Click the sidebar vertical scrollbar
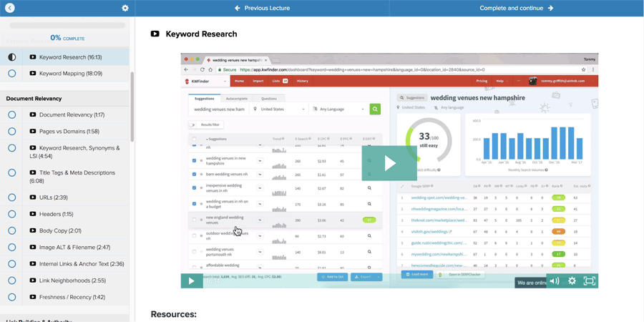Image resolution: width=644 pixels, height=322 pixels. click(x=132, y=107)
